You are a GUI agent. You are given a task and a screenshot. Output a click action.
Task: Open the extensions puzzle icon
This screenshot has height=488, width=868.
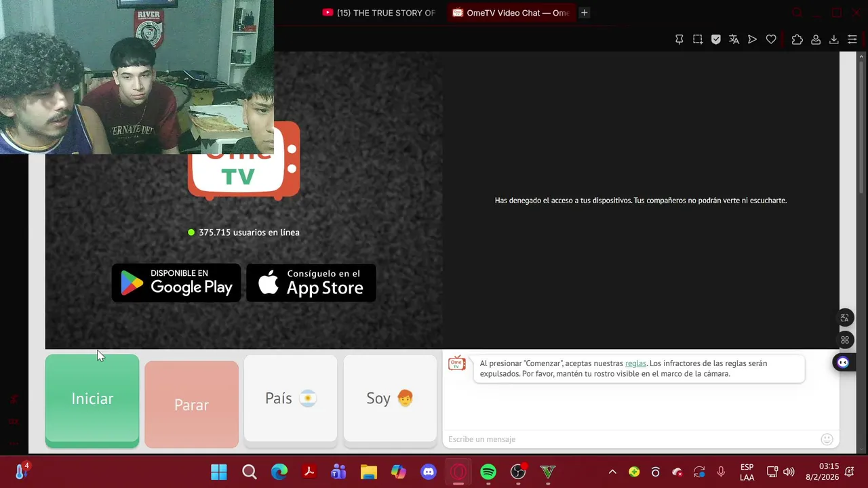coord(797,40)
